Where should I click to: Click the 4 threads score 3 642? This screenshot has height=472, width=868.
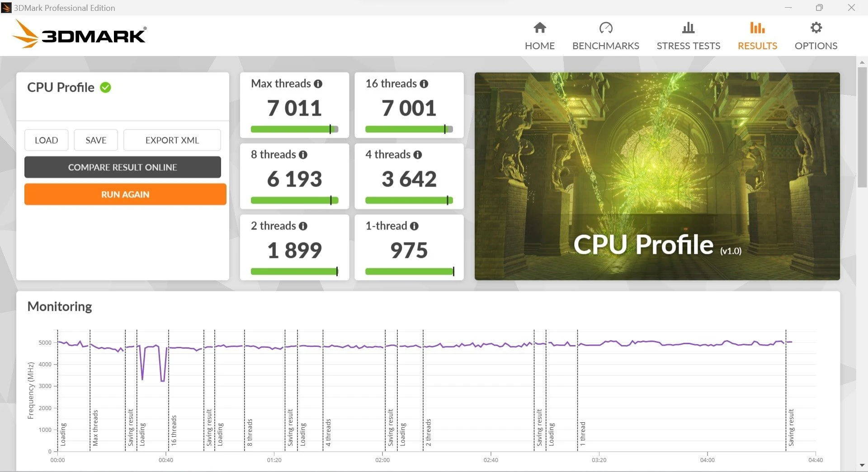pyautogui.click(x=409, y=179)
